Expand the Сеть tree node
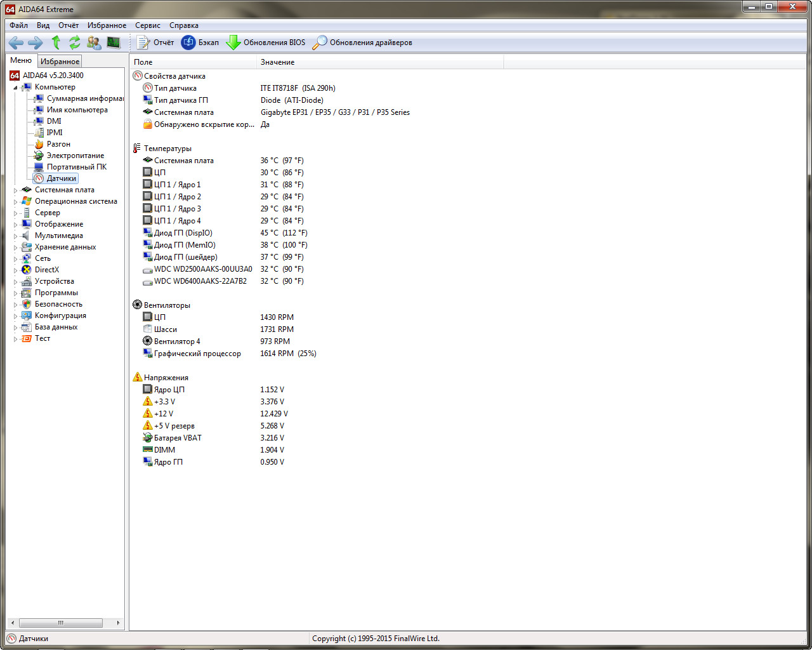 click(16, 258)
